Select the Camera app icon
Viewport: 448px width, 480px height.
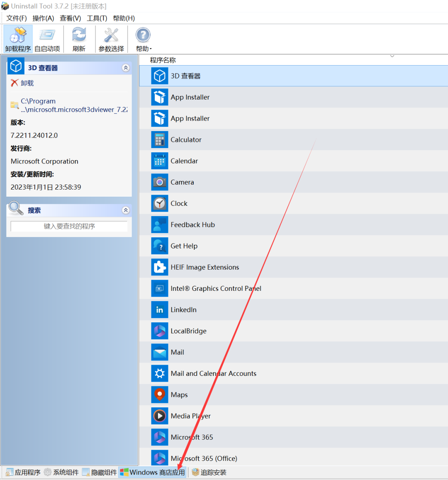(x=159, y=182)
